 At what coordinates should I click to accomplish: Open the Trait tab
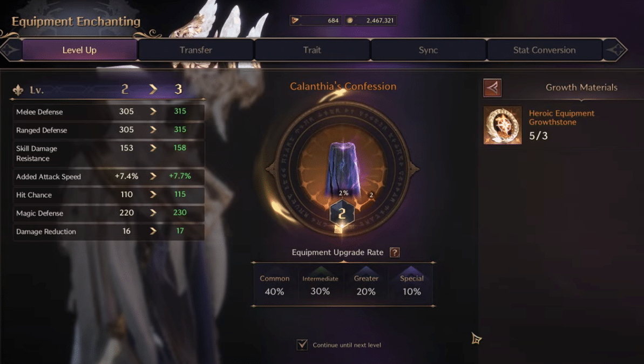click(x=312, y=50)
